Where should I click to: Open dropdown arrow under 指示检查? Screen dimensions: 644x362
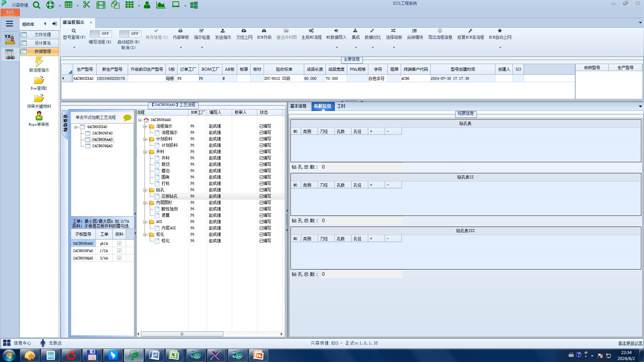202,48
